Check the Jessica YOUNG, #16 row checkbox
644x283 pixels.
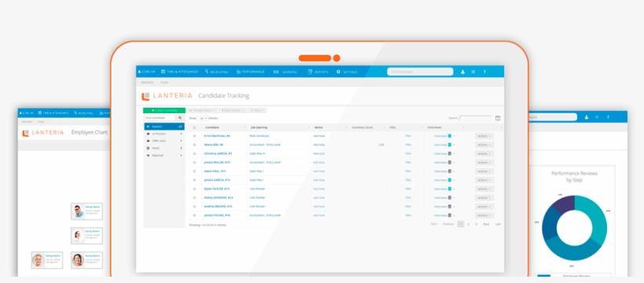click(x=194, y=215)
